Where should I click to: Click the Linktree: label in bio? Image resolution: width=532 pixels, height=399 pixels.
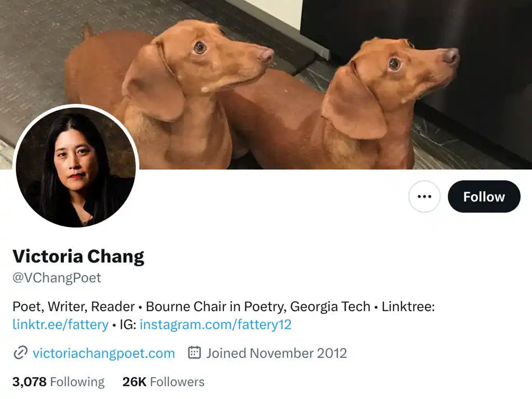tap(408, 307)
